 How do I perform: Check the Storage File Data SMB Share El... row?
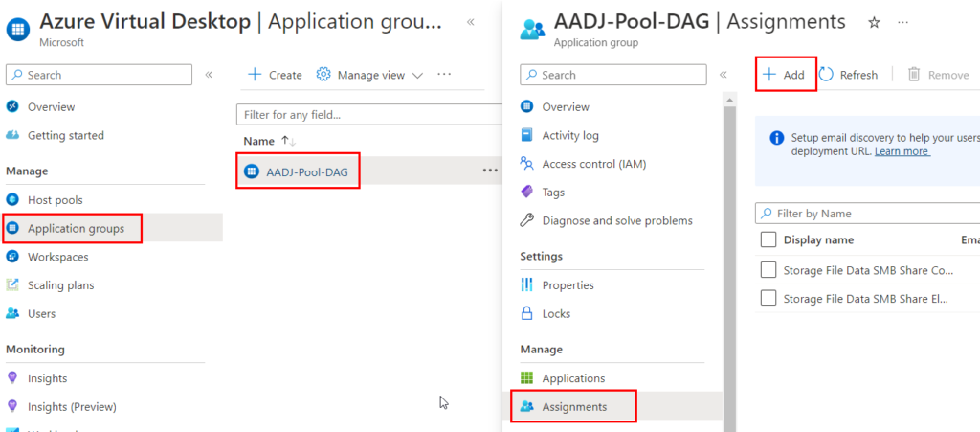(x=768, y=299)
